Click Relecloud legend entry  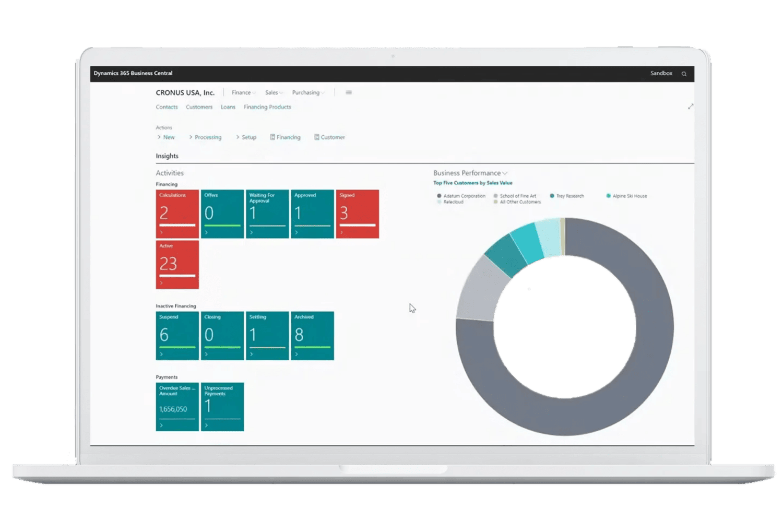450,202
